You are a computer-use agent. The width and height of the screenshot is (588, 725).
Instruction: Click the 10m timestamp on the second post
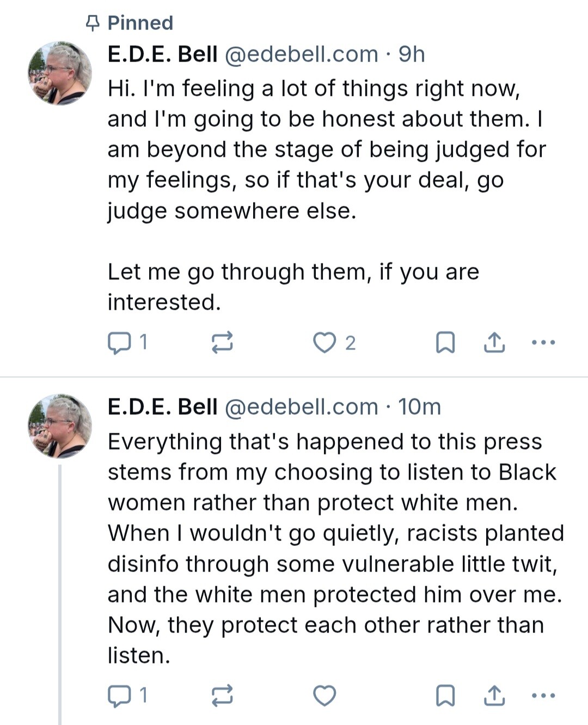click(x=419, y=407)
